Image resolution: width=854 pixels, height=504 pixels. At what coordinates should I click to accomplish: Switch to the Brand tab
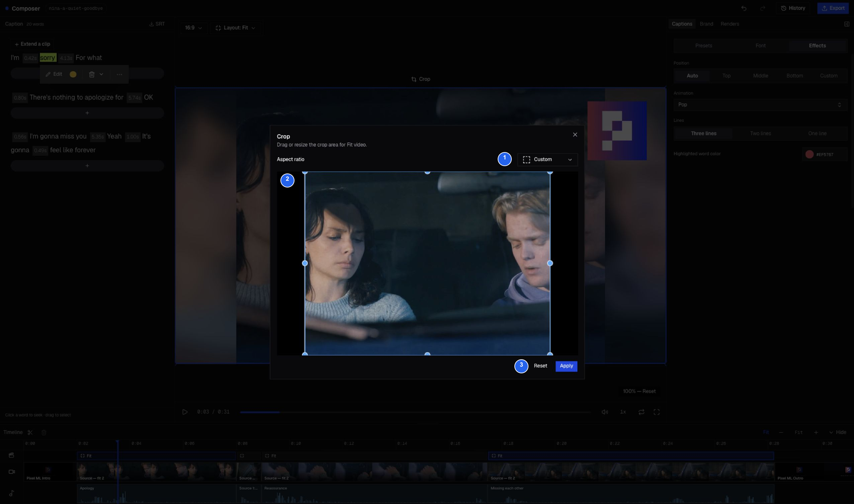coord(706,24)
